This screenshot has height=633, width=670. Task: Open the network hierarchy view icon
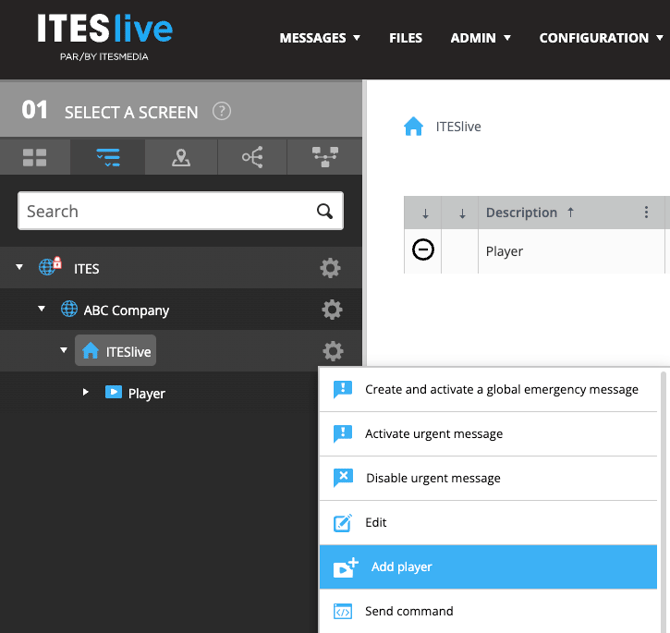coord(325,157)
